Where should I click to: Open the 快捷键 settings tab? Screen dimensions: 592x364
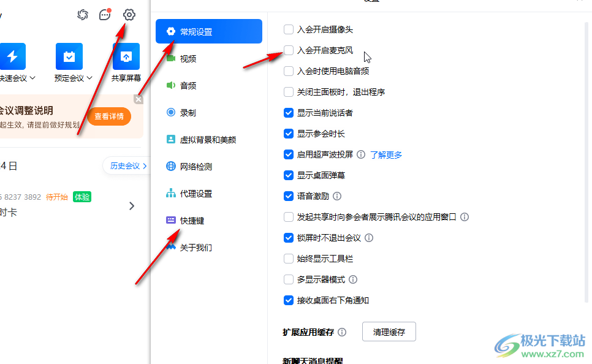(x=192, y=221)
